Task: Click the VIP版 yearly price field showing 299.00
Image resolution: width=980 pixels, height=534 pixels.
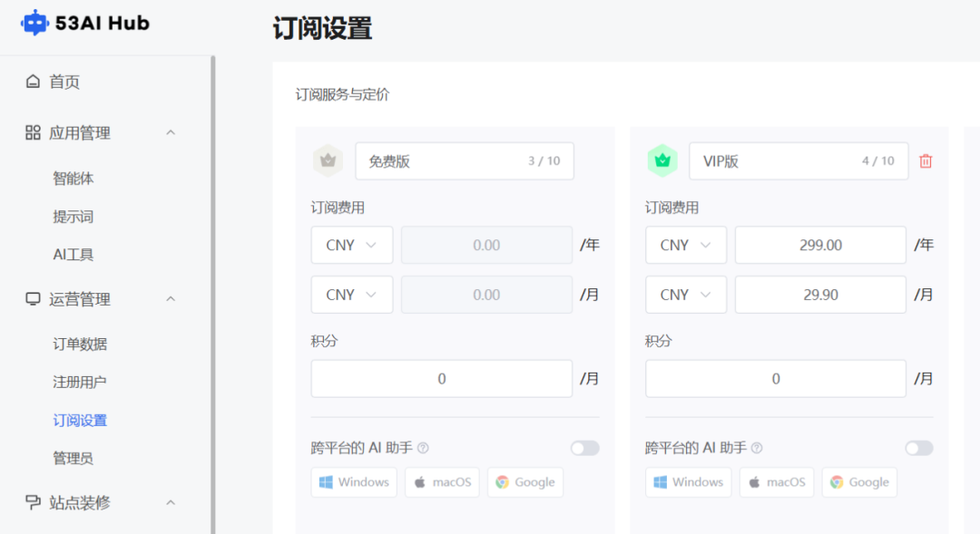Action: point(820,245)
